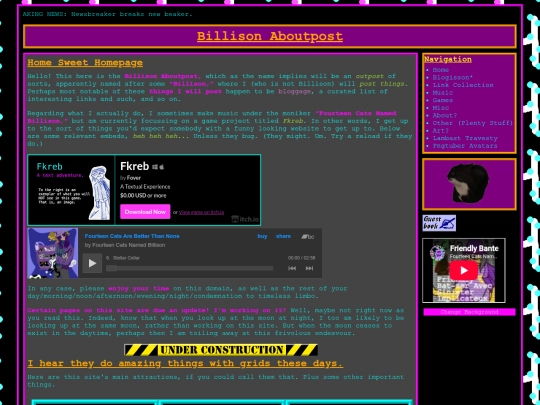Click the Under Construction banner image
Viewport: 540px width, 405px height.
pos(221,350)
